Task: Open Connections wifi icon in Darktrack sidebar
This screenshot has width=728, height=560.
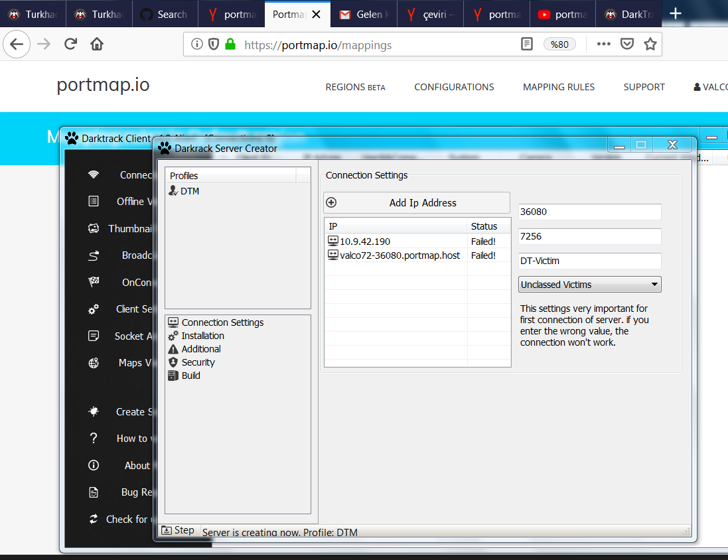Action: tap(94, 175)
